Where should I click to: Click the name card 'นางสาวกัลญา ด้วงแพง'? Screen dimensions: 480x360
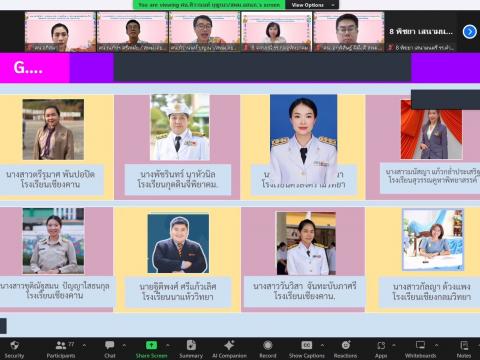(431, 292)
